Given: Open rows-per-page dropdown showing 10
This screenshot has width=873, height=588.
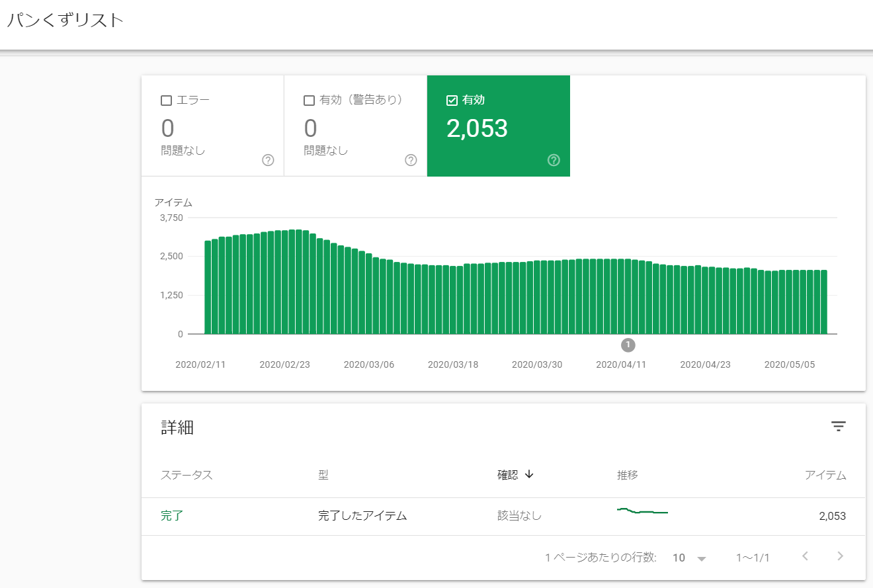Looking at the screenshot, I should pyautogui.click(x=689, y=558).
